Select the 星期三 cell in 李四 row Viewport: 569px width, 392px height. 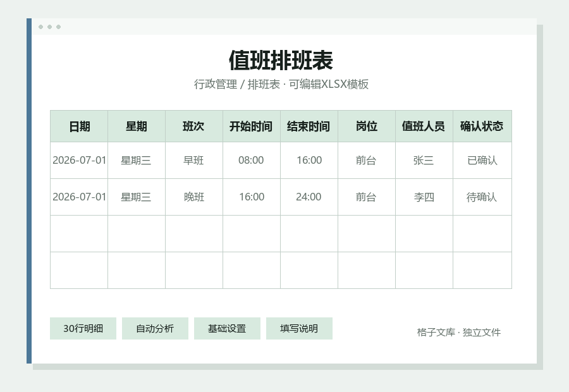(137, 197)
